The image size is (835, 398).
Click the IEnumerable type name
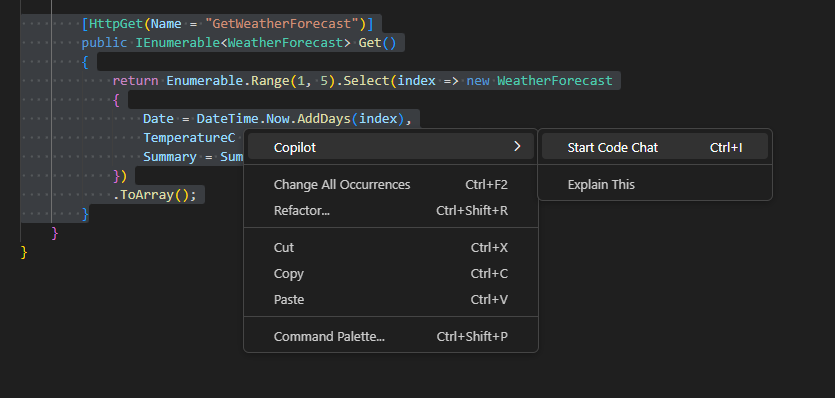pyautogui.click(x=177, y=43)
